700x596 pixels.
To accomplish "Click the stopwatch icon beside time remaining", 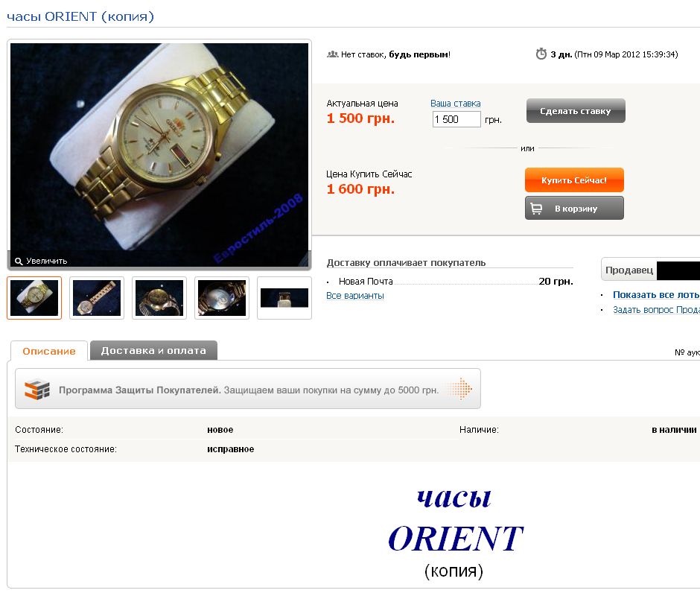I will coord(541,54).
